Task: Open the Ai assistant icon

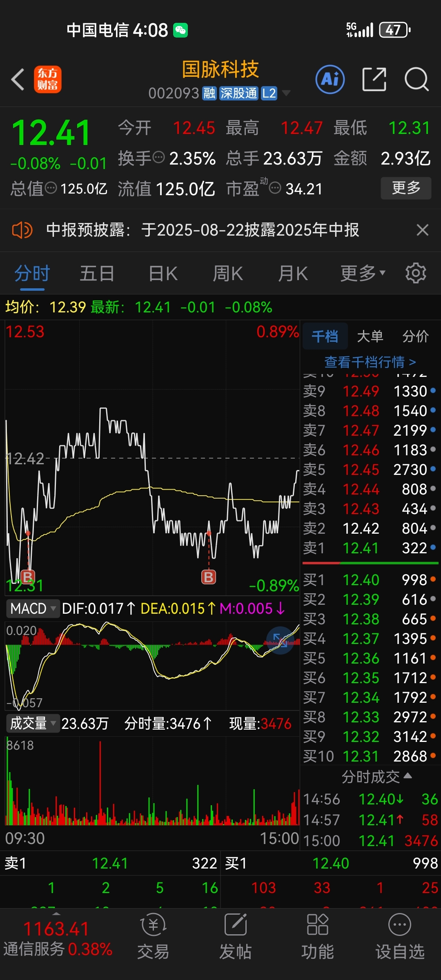Action: click(x=330, y=79)
